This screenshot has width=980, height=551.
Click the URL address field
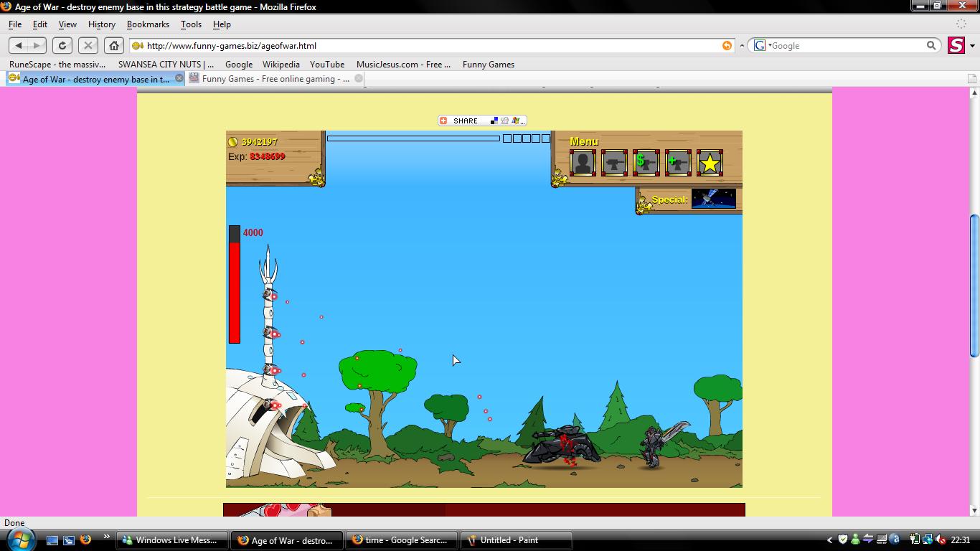tap(432, 45)
